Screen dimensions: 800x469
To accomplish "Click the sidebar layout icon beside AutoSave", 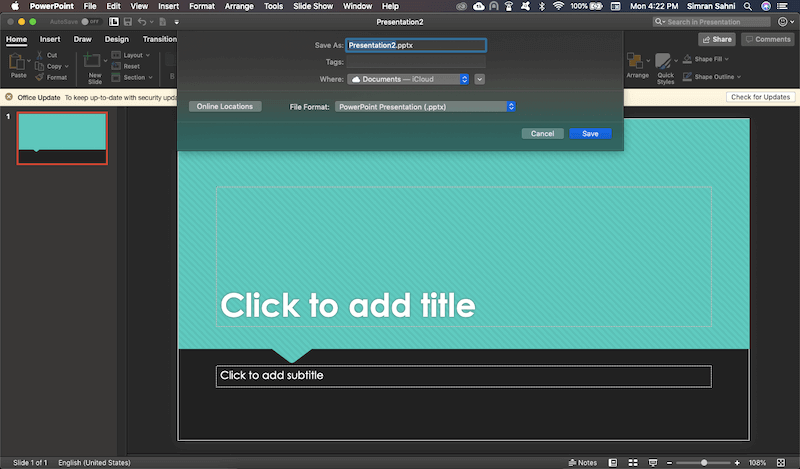I will point(114,22).
